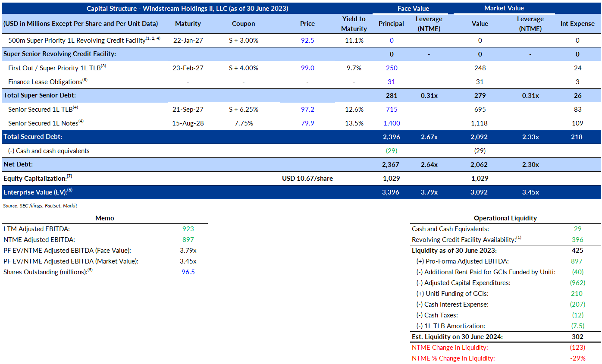Select the market value "1,118"
602x364 pixels.
[480, 123]
